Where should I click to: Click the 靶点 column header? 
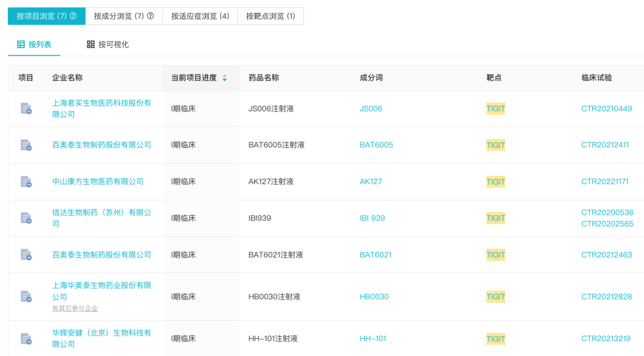494,78
